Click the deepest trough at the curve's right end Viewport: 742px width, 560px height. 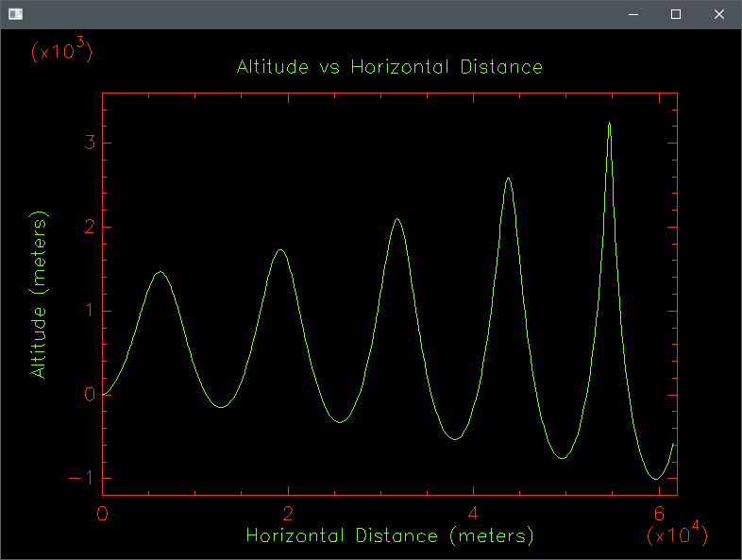pos(655,479)
